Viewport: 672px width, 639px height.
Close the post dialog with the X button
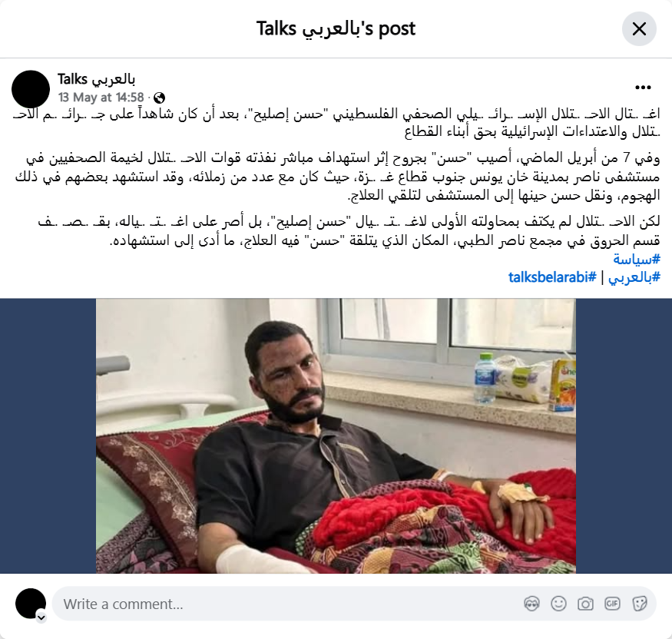tap(639, 29)
